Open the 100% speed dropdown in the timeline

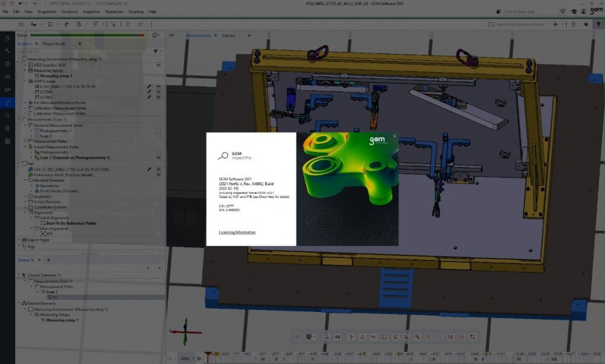(187, 359)
